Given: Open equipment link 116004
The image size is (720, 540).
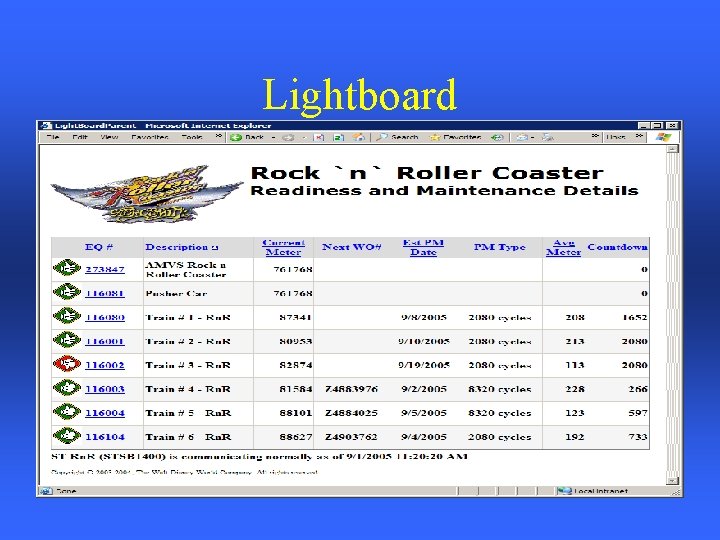Looking at the screenshot, I should (x=105, y=413).
